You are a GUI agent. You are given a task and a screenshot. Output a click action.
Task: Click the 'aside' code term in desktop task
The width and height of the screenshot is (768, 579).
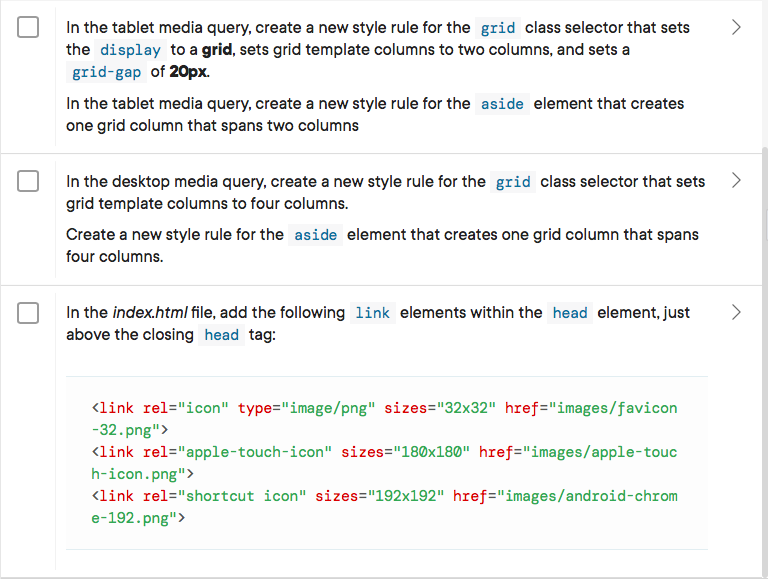315,235
